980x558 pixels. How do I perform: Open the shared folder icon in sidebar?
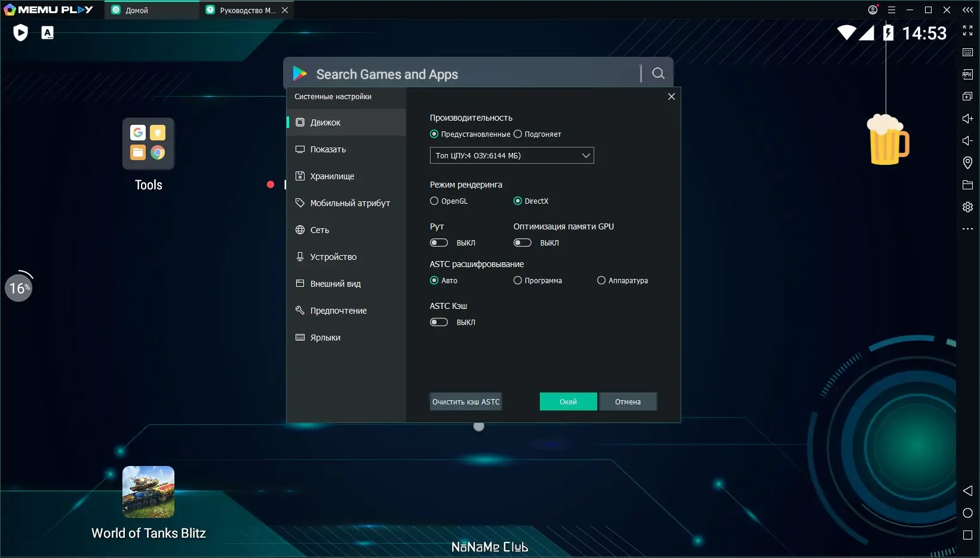coord(967,185)
